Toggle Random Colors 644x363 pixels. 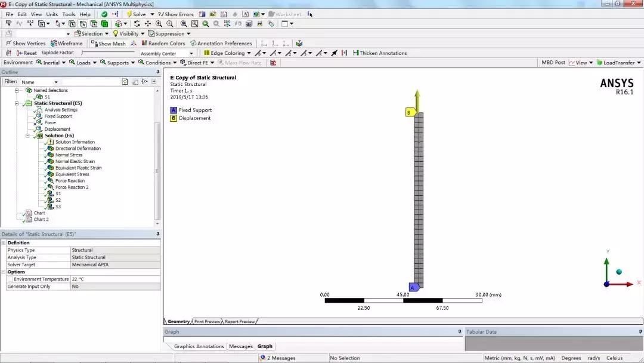click(163, 43)
